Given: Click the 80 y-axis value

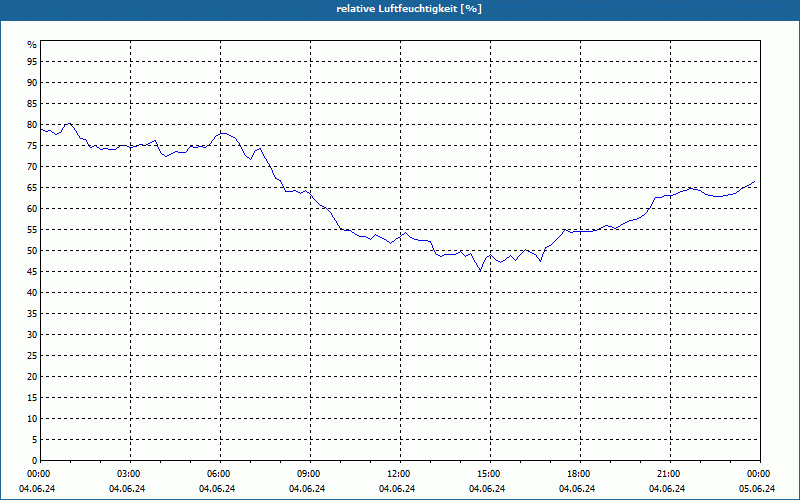Looking at the screenshot, I should (x=32, y=124).
